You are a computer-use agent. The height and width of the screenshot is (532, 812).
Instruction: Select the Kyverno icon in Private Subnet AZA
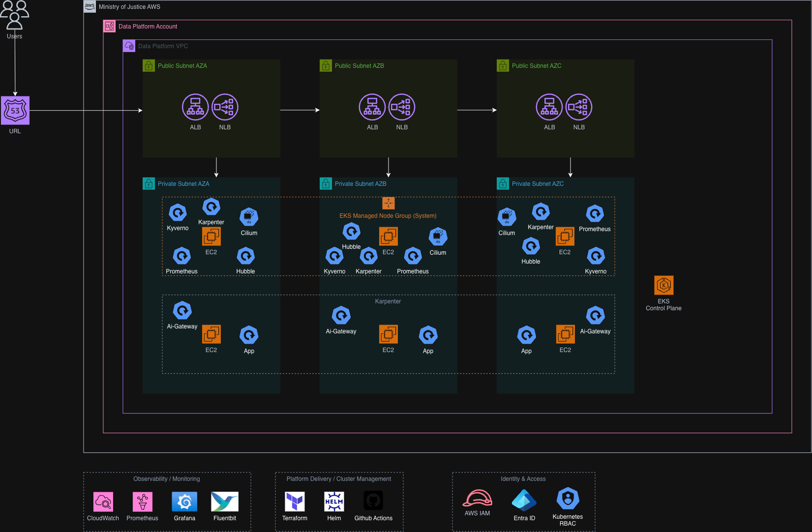[x=178, y=213]
